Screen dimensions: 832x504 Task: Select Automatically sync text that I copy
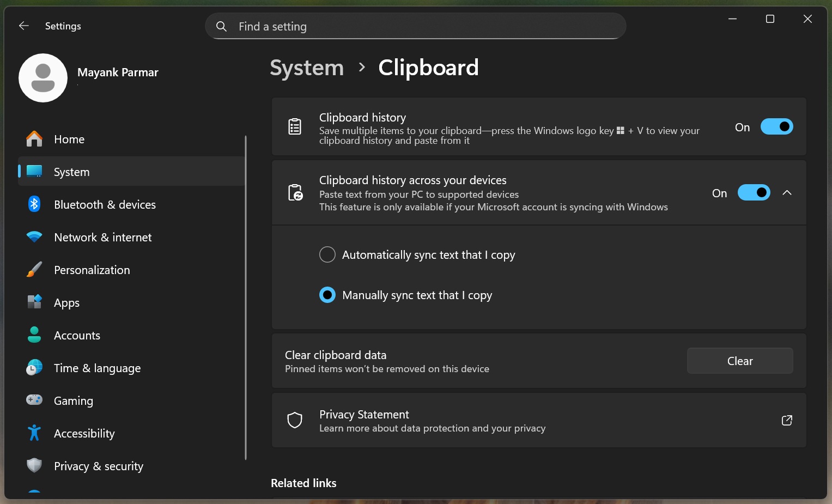click(327, 254)
